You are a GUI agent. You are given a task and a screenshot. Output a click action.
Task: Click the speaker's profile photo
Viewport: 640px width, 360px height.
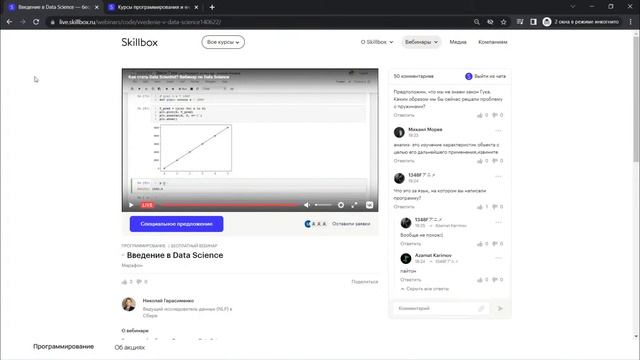[129, 304]
